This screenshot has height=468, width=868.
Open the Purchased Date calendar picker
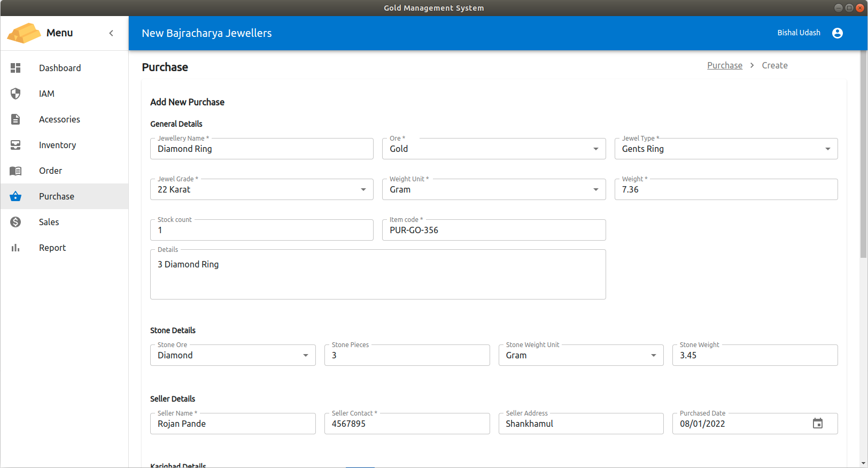(818, 424)
